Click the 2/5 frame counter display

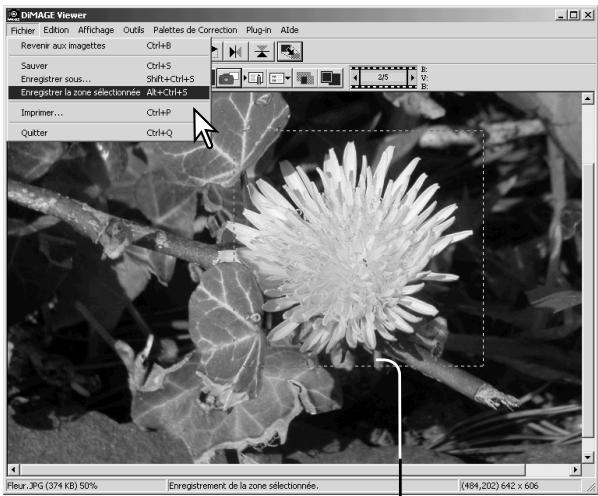click(383, 77)
